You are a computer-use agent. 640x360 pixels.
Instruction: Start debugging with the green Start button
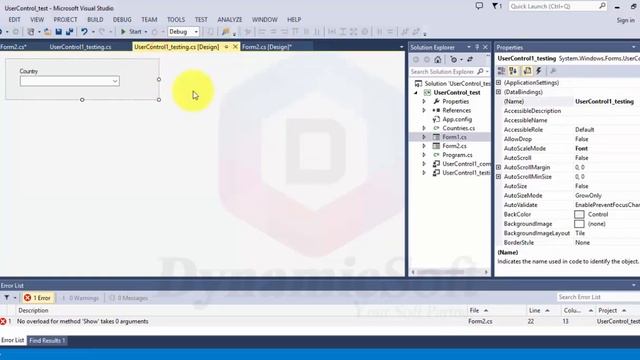[x=131, y=31]
